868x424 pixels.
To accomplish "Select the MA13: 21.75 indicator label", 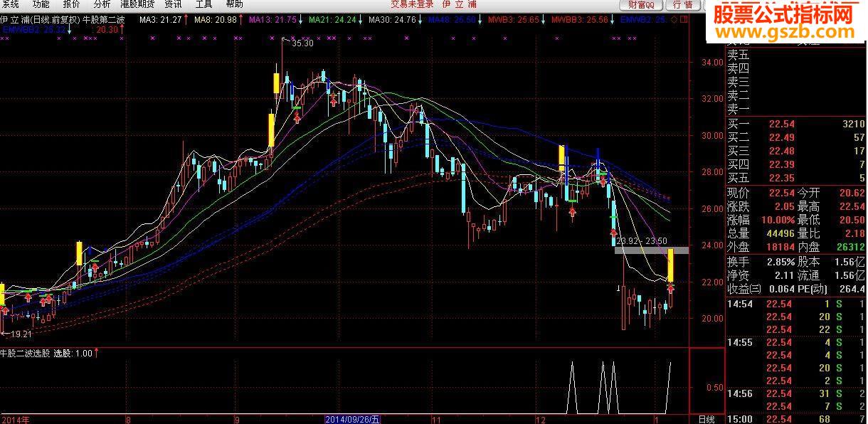I will tap(274, 20).
